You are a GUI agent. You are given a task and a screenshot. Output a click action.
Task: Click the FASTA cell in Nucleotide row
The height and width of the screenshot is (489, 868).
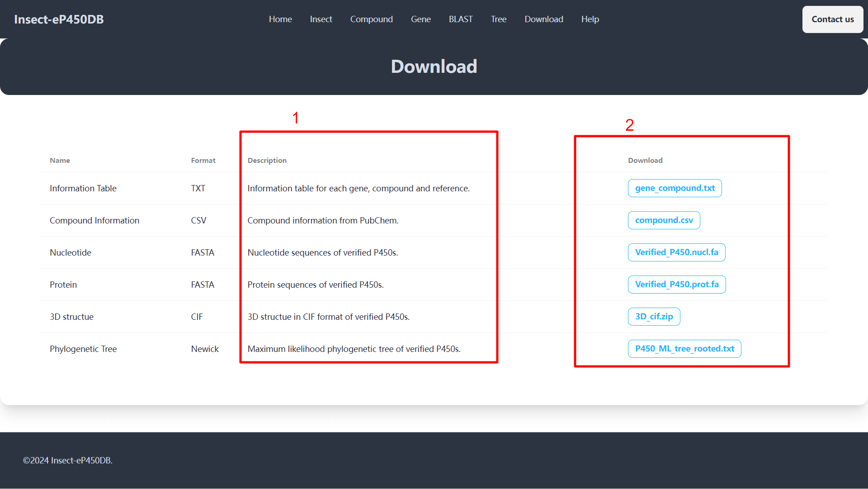[x=203, y=253]
